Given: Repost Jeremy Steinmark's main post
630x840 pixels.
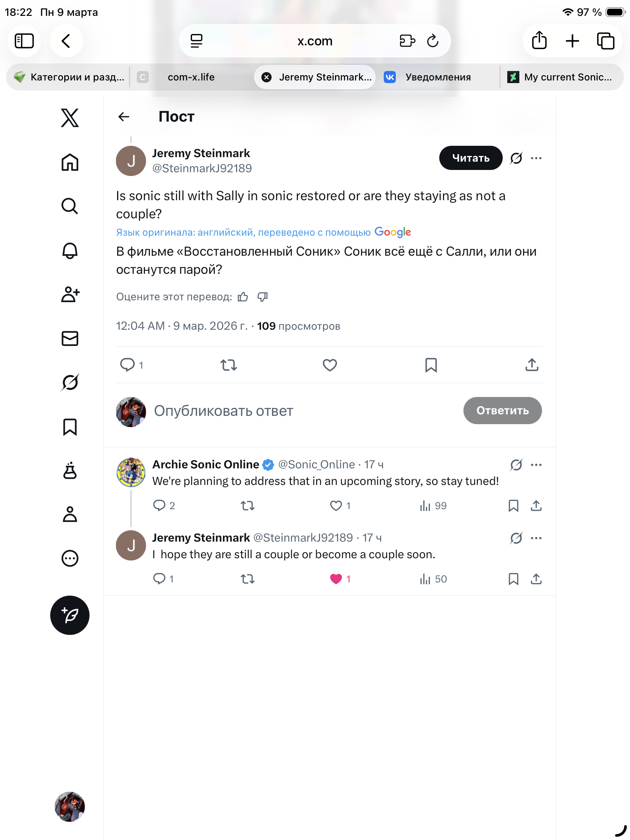Looking at the screenshot, I should click(x=229, y=365).
